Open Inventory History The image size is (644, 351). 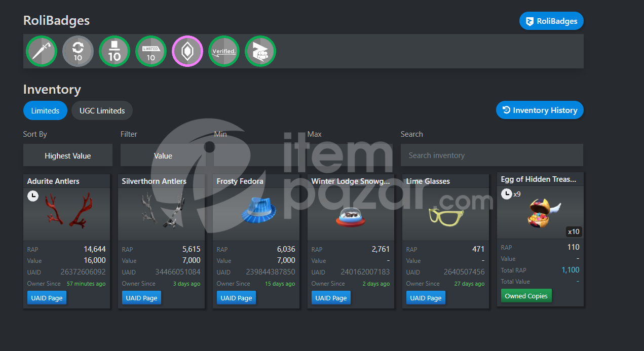coord(540,110)
